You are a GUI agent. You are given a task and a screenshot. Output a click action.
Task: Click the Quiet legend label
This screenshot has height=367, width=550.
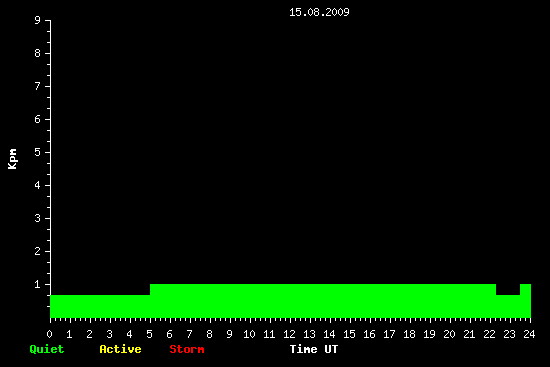click(47, 349)
